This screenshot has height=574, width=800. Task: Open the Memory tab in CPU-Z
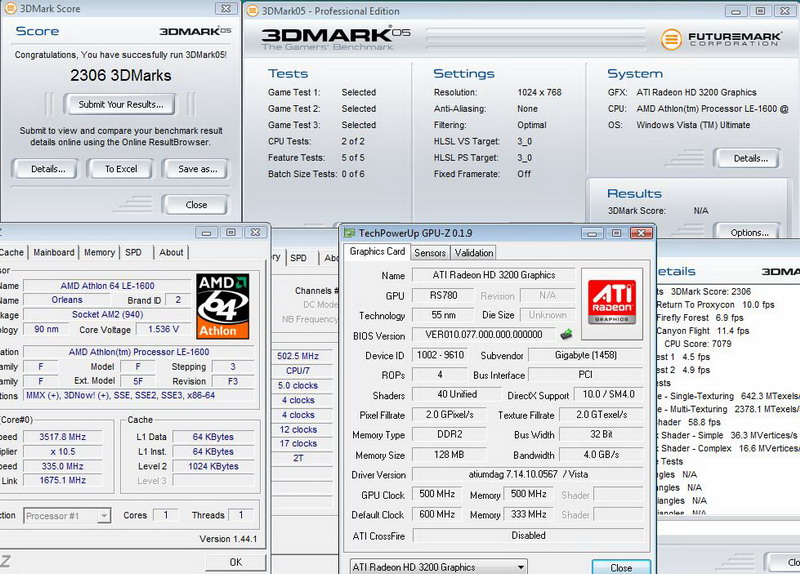pos(99,252)
